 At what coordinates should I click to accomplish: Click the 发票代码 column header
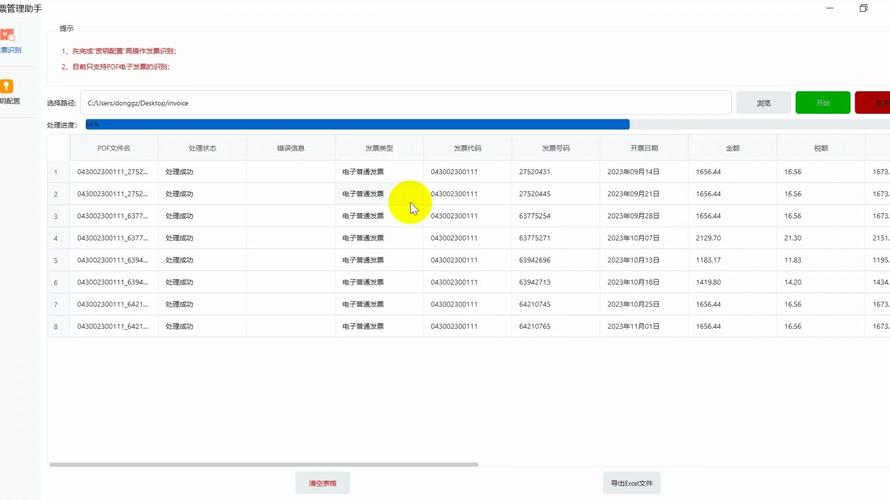[x=467, y=148]
